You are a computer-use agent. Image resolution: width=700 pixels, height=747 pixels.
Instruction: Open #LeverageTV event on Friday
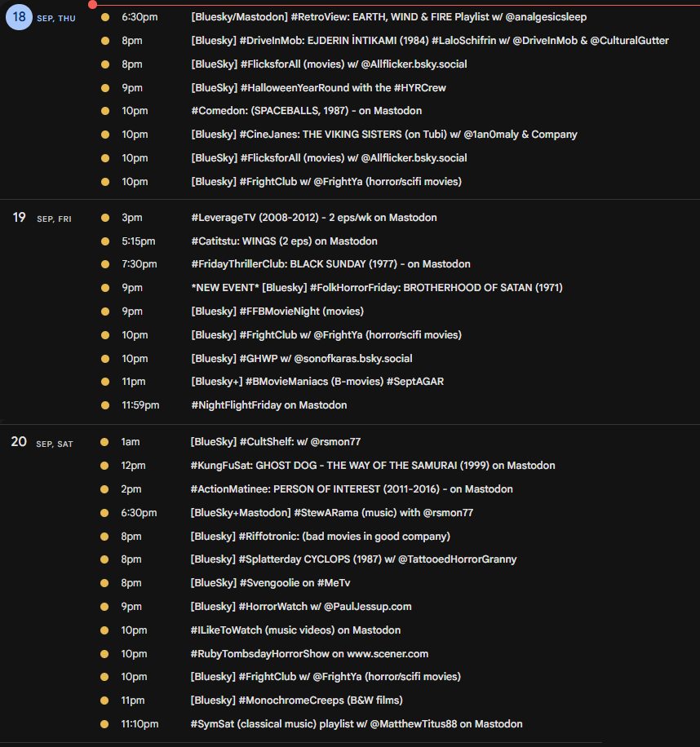pyautogui.click(x=314, y=218)
